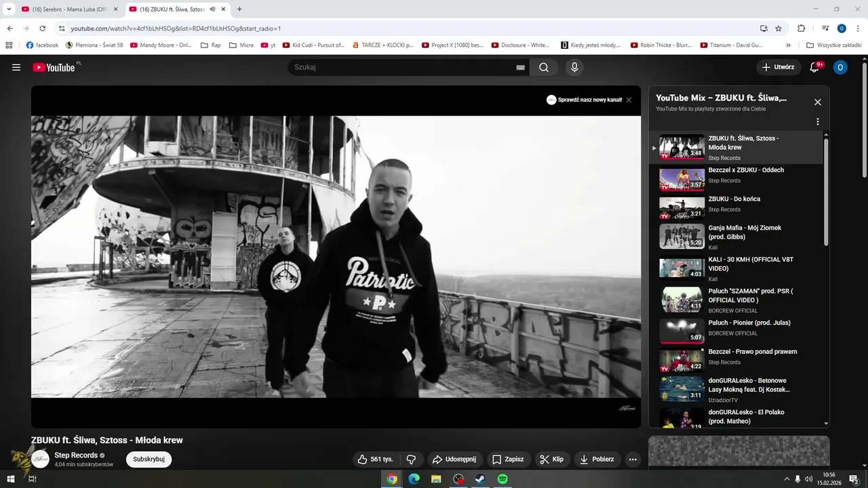Viewport: 868px width, 488px height.
Task: Mute tab via speaker icon on ZBUKU tab
Action: coord(212,9)
